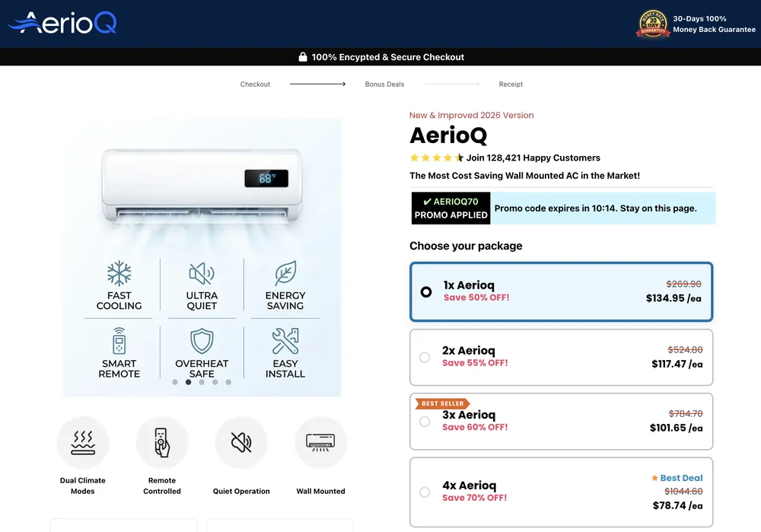This screenshot has height=532, width=761.
Task: Click the 68° temperature display on AC
Action: pos(266,179)
